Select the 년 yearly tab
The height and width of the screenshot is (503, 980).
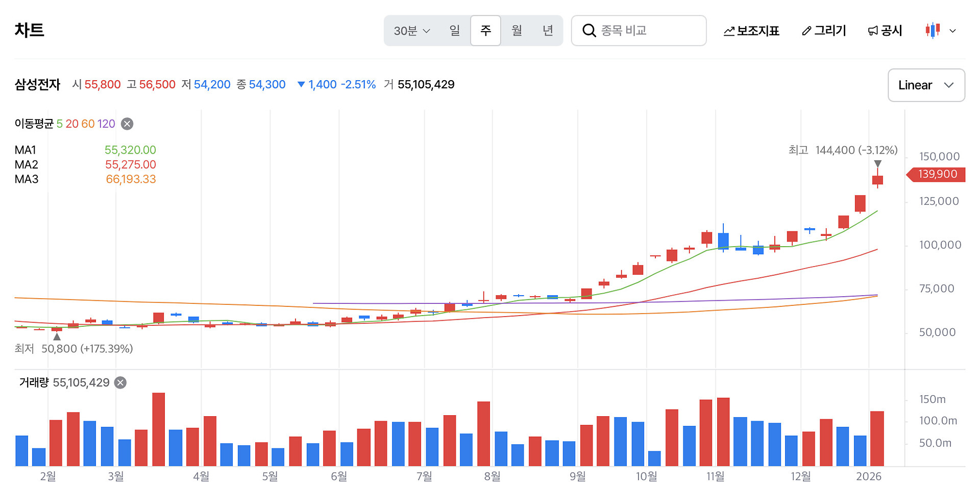pyautogui.click(x=548, y=31)
